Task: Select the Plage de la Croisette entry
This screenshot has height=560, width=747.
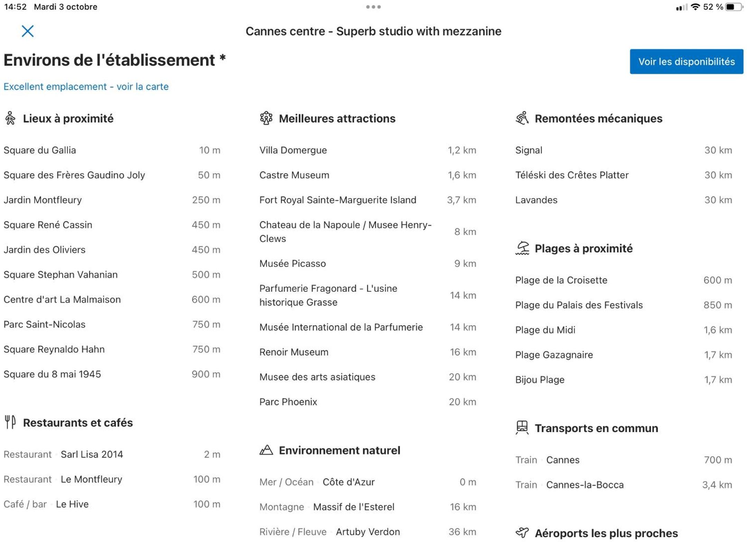Action: (561, 280)
